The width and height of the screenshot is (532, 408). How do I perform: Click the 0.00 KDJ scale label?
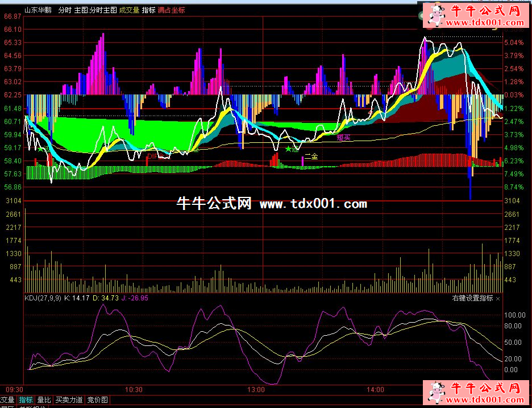click(512, 370)
